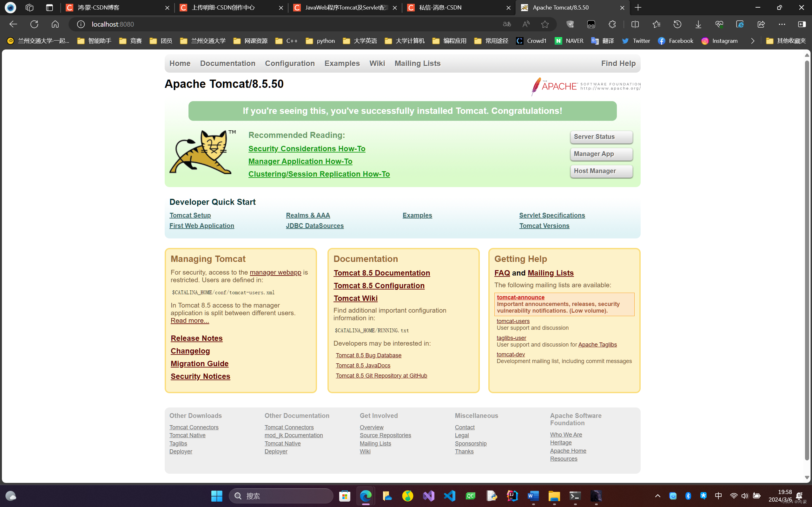Click the page vertical scrollbar thumb
The height and width of the screenshot is (507, 812).
pyautogui.click(x=807, y=260)
